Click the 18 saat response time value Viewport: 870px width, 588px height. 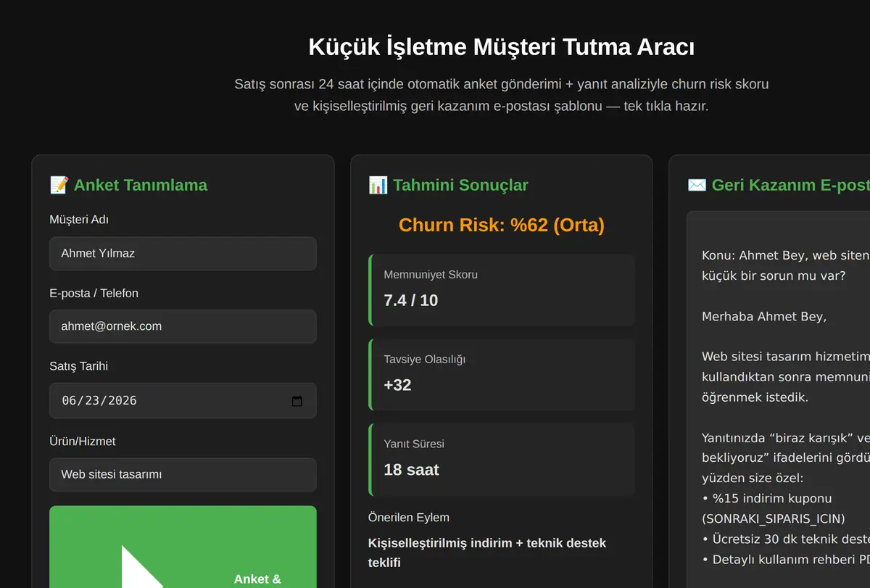click(x=411, y=470)
